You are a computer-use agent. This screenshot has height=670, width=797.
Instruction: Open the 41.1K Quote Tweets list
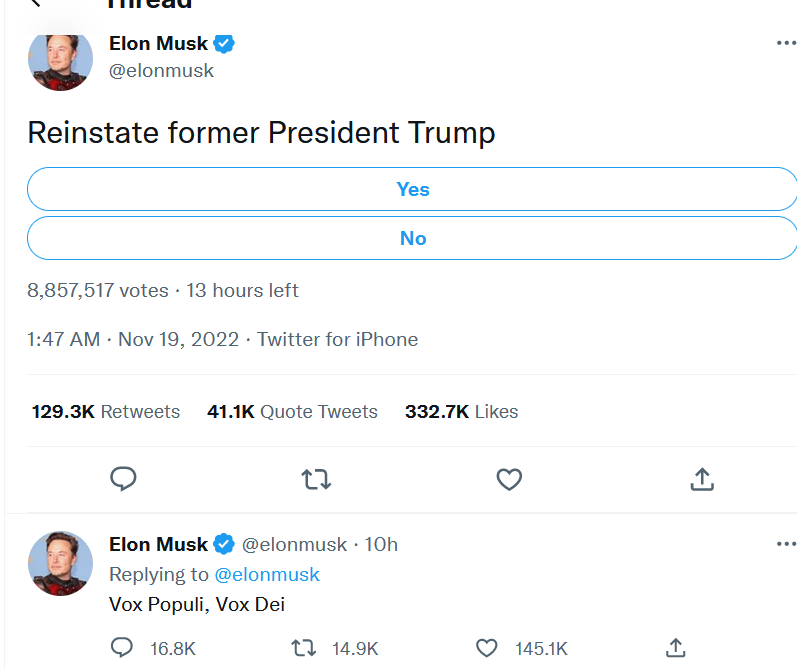pos(292,411)
